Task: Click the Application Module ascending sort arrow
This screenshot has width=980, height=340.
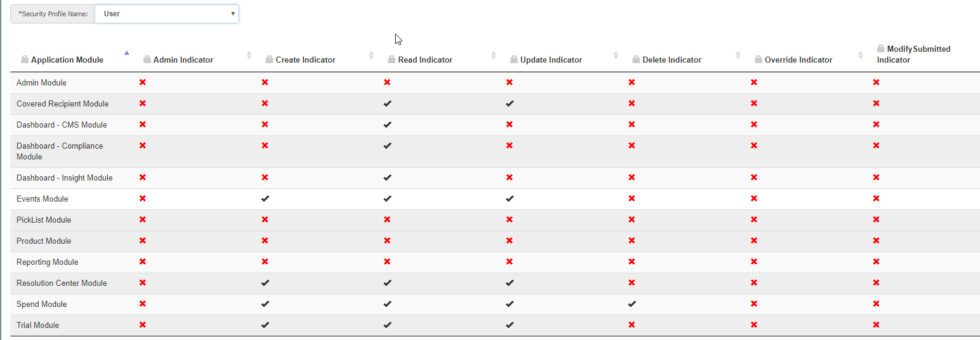Action: click(126, 54)
